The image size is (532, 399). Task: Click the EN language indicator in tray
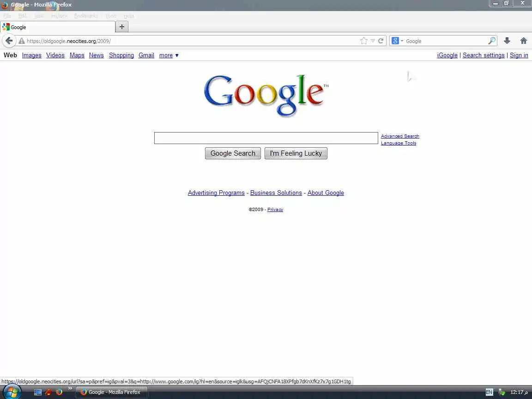489,392
